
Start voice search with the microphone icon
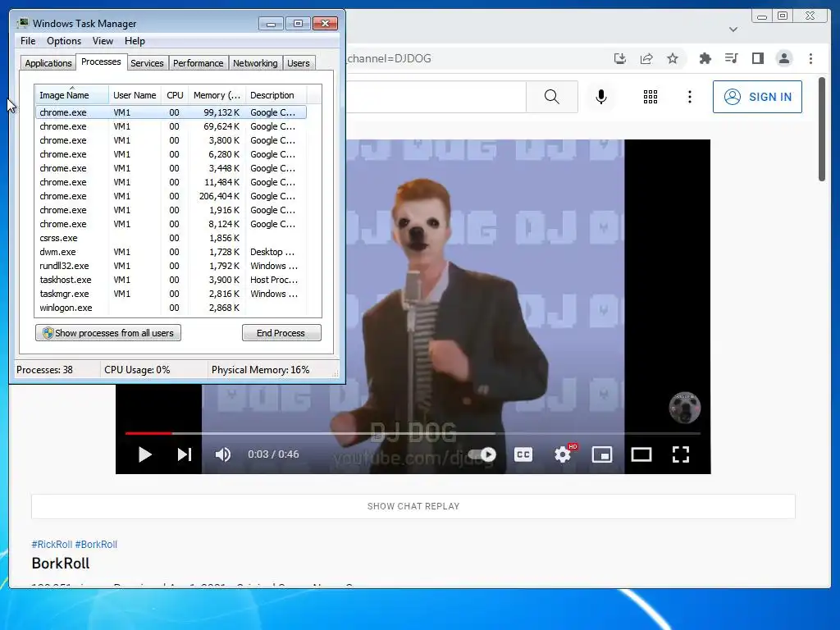click(601, 97)
